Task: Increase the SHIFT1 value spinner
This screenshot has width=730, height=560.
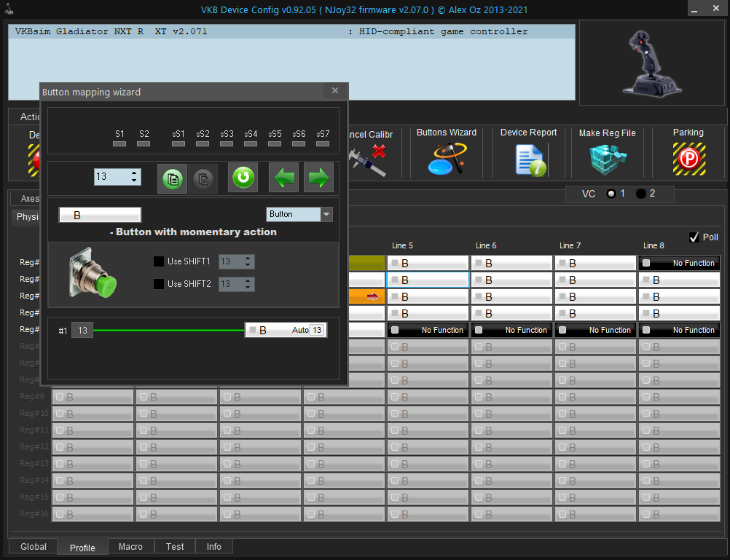Action: click(x=248, y=259)
